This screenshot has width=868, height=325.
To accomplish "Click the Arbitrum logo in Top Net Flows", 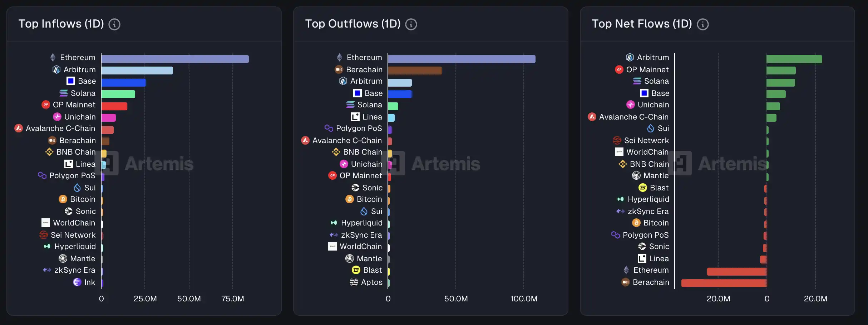I will pos(630,57).
